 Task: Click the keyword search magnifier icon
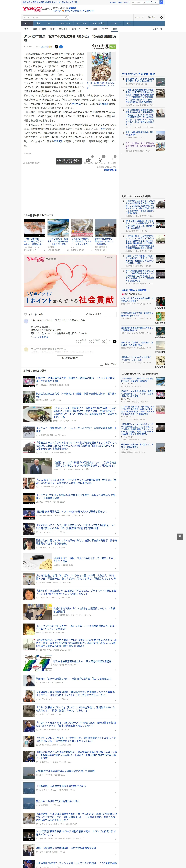point(66,18)
